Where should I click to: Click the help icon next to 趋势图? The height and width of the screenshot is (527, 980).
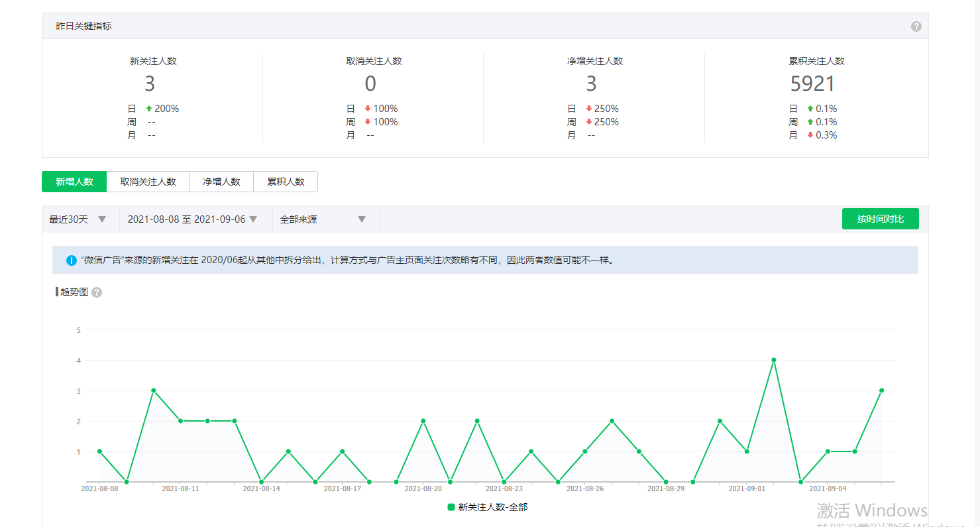tap(97, 292)
